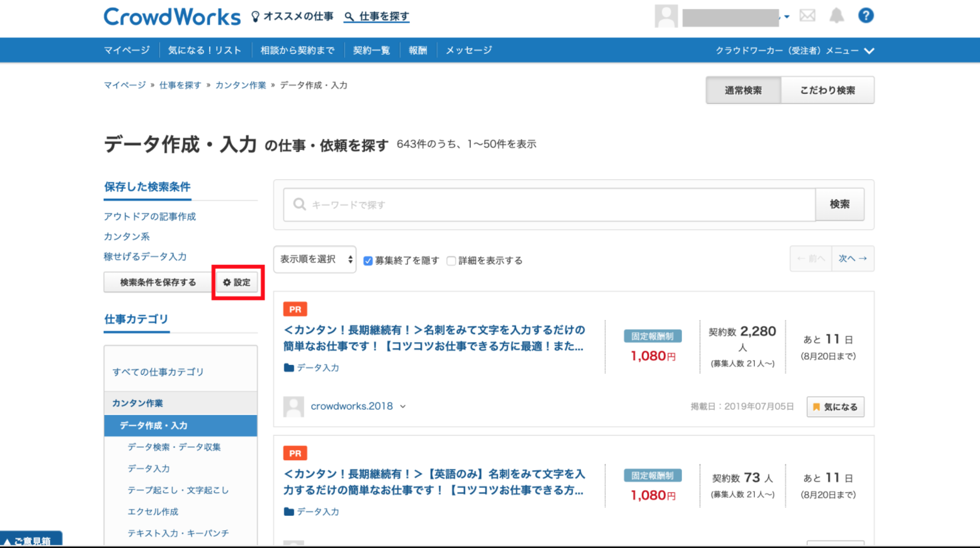The width and height of the screenshot is (980, 548).
Task: Uncheck 募集終了を隠す checkbox
Action: (368, 261)
